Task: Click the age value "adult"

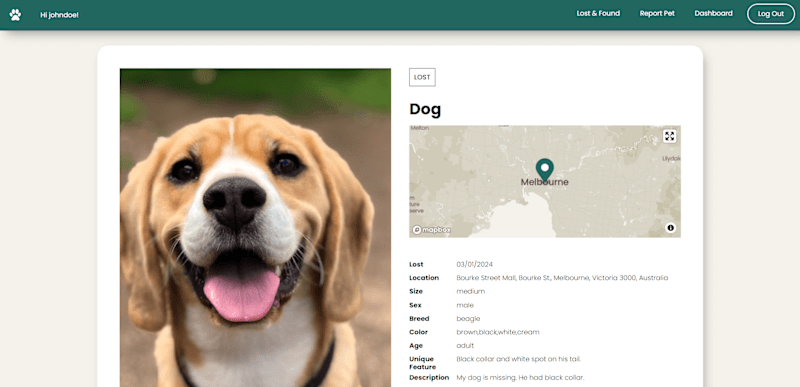Action: point(465,346)
